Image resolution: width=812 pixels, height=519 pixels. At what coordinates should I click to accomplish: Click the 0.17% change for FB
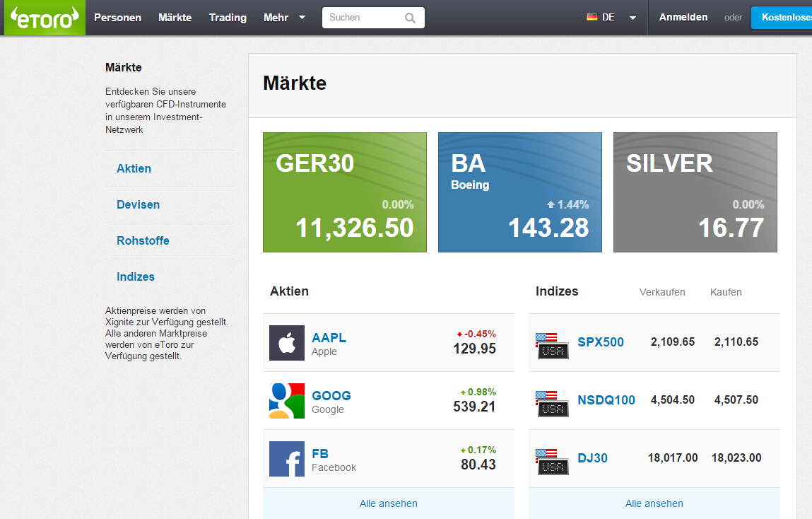tap(478, 450)
